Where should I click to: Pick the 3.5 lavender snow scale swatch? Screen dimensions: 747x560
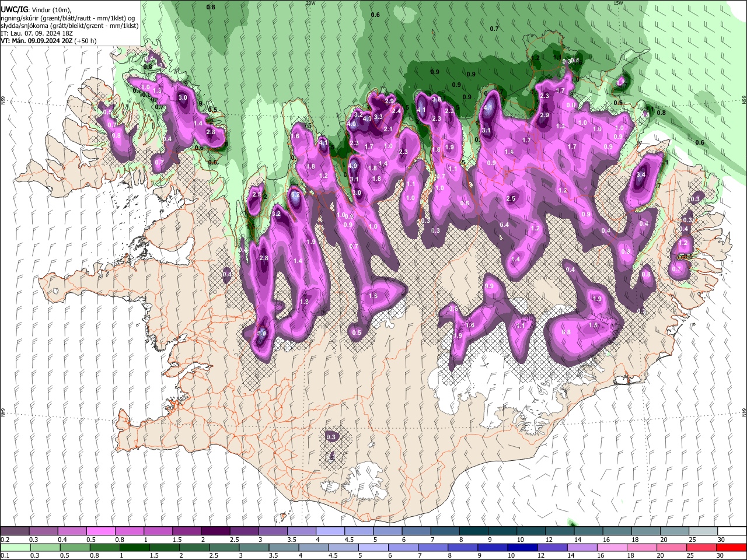tap(301, 531)
